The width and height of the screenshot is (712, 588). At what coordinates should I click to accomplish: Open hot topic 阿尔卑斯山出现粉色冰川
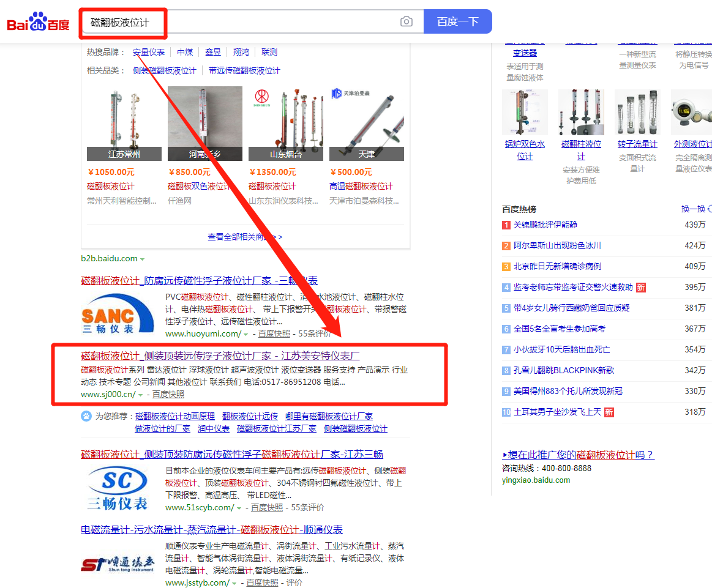click(x=557, y=245)
